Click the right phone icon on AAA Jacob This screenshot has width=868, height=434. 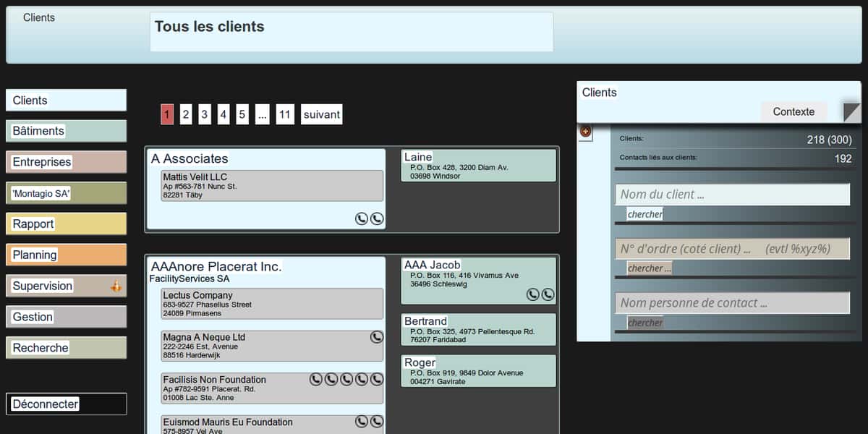point(548,294)
